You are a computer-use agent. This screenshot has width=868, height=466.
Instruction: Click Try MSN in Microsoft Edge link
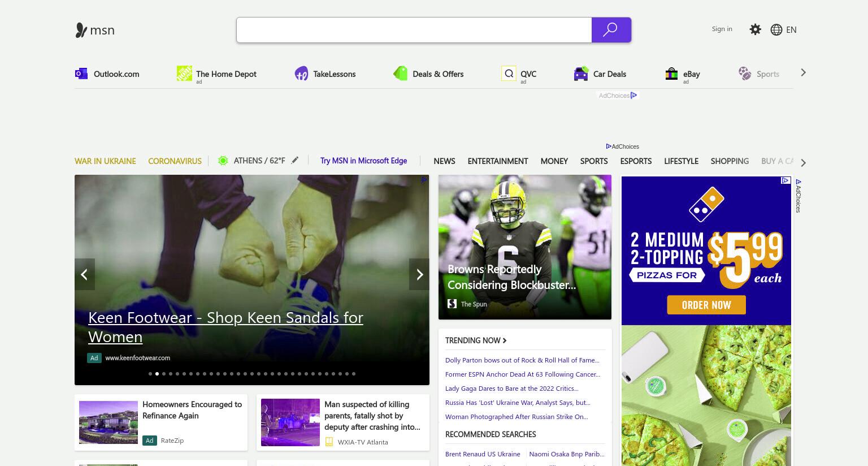click(x=363, y=161)
